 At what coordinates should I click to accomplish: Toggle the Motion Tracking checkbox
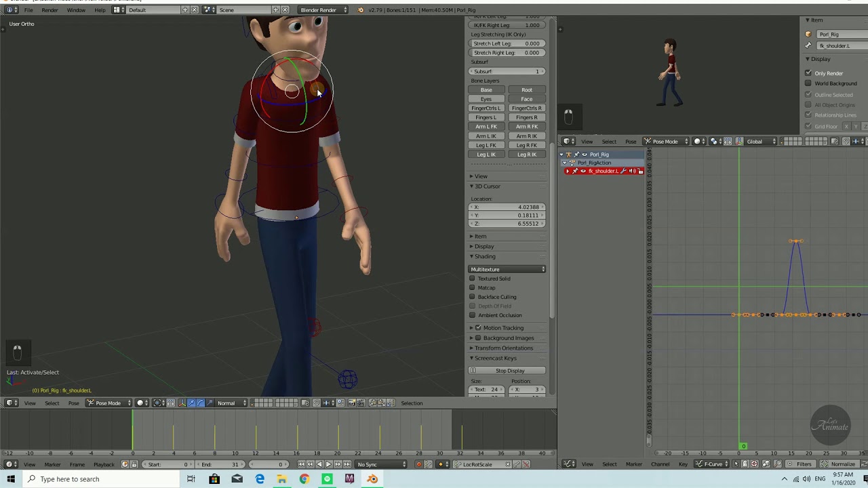coord(478,328)
